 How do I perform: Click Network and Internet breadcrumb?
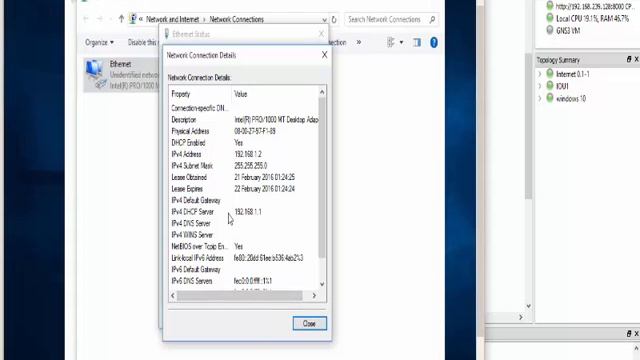click(173, 19)
